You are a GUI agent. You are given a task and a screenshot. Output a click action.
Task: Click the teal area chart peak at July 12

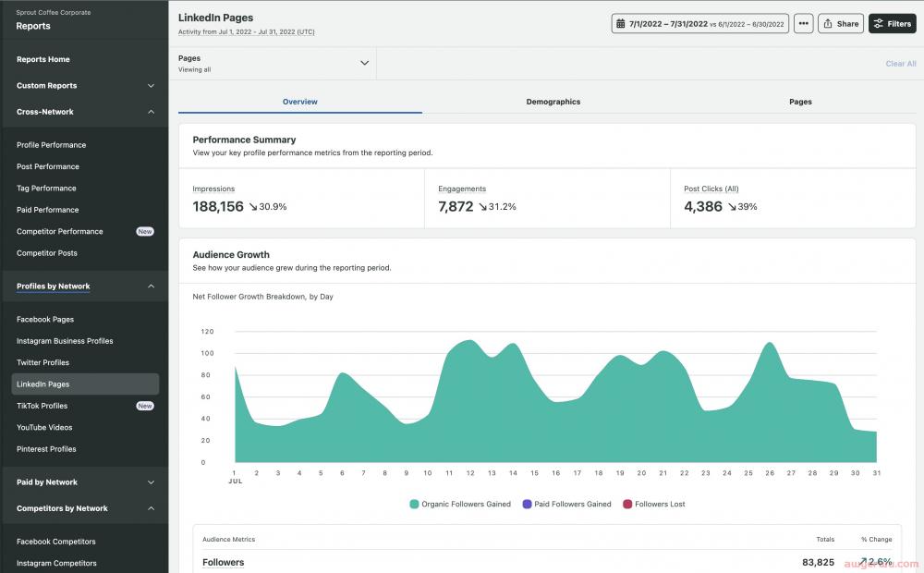(x=470, y=341)
